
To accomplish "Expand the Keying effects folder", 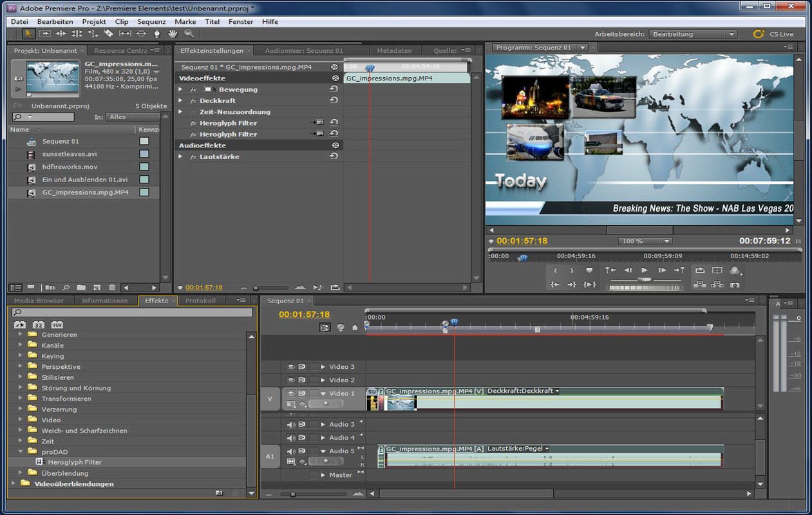I will [x=21, y=356].
